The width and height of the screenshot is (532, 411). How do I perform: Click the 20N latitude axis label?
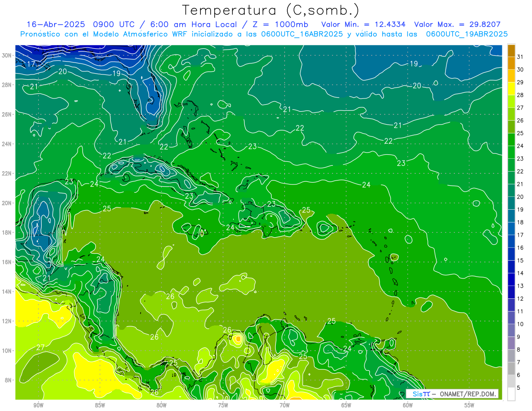[x=7, y=203]
